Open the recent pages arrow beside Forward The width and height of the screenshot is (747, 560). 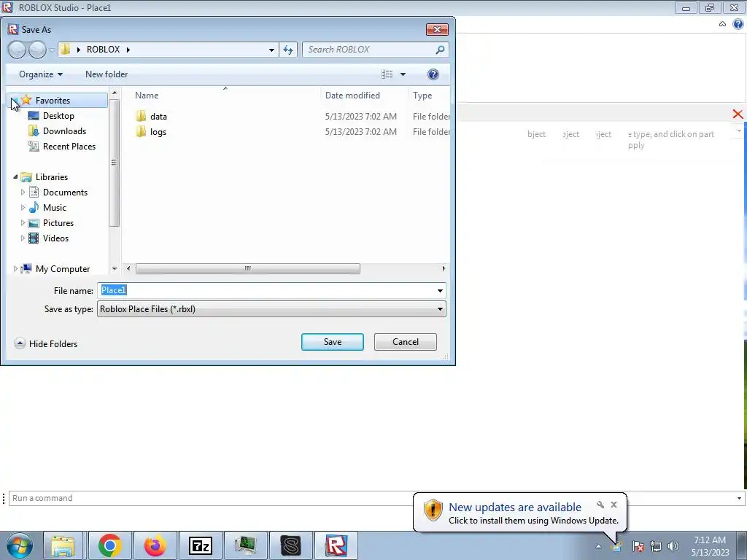coord(52,50)
